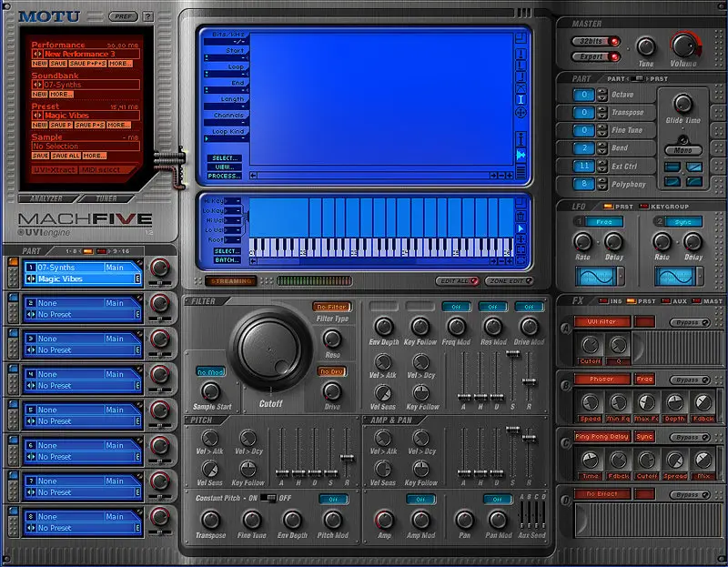Toggle the Expert mode switch
Viewport: 728px width, 567px height.
tap(596, 56)
